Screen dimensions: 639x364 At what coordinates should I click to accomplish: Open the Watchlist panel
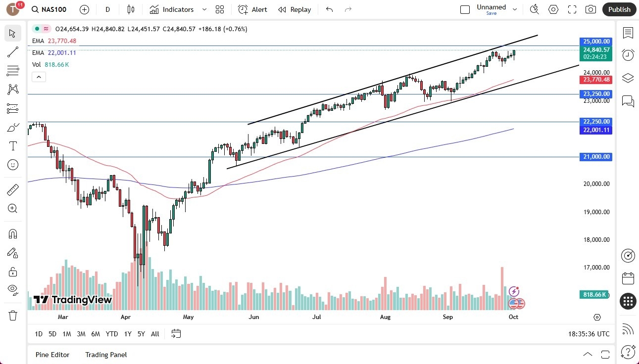(628, 33)
